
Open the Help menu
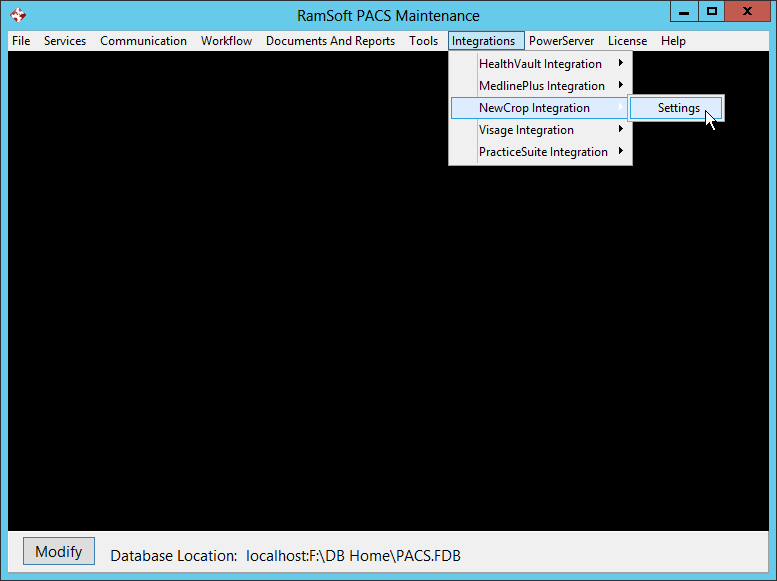click(x=673, y=41)
